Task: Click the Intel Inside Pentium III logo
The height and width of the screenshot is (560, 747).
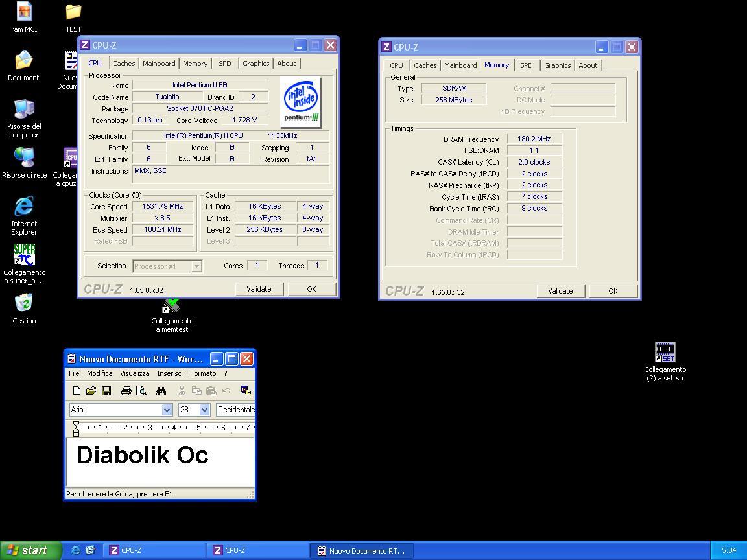Action: (x=301, y=103)
